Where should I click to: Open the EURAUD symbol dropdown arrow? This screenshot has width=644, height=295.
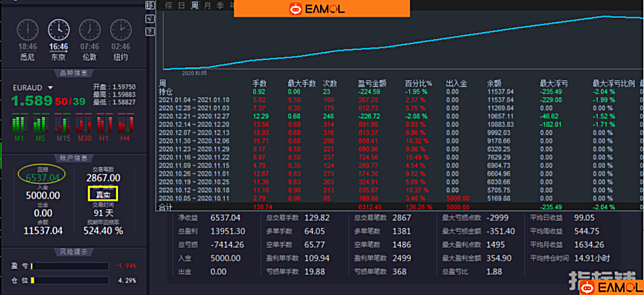click(x=50, y=87)
